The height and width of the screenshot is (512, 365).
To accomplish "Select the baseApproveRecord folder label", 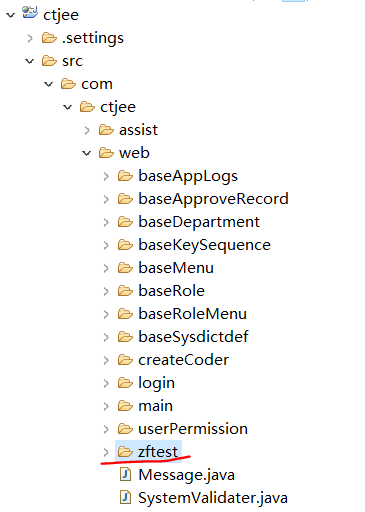I will (213, 199).
